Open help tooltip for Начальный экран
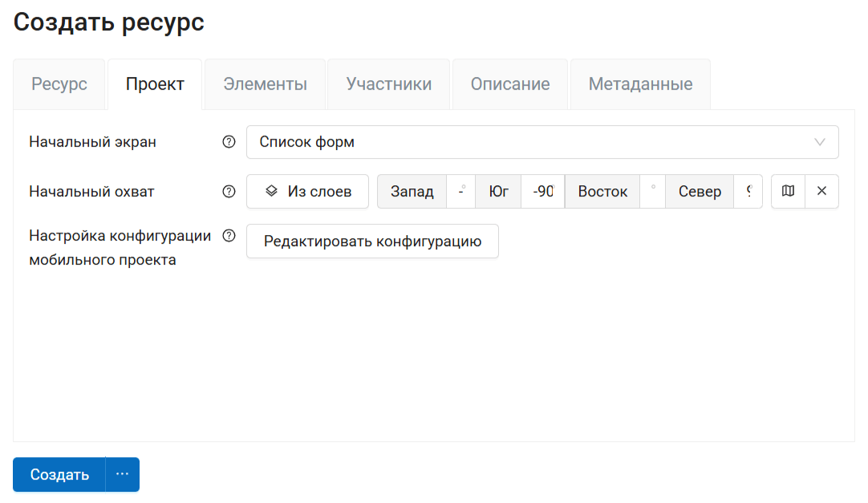Viewport: 868px width, 503px height. point(229,142)
